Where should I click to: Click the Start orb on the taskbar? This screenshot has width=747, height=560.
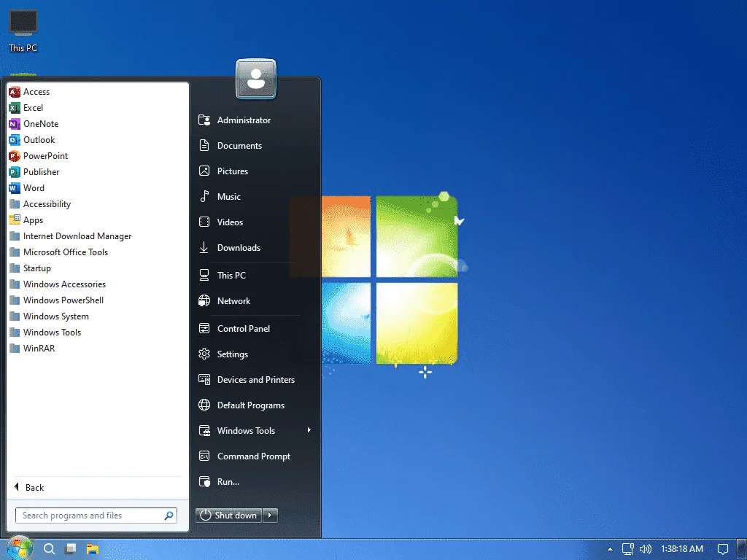click(x=19, y=548)
